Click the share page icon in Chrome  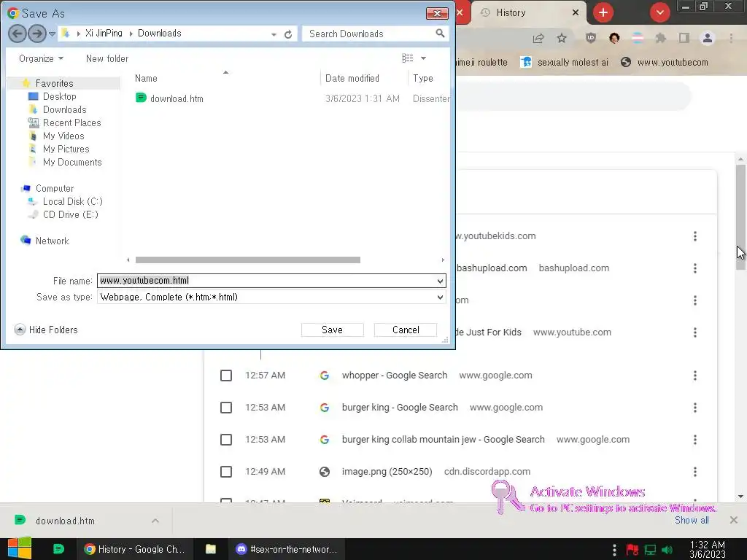coord(538,38)
